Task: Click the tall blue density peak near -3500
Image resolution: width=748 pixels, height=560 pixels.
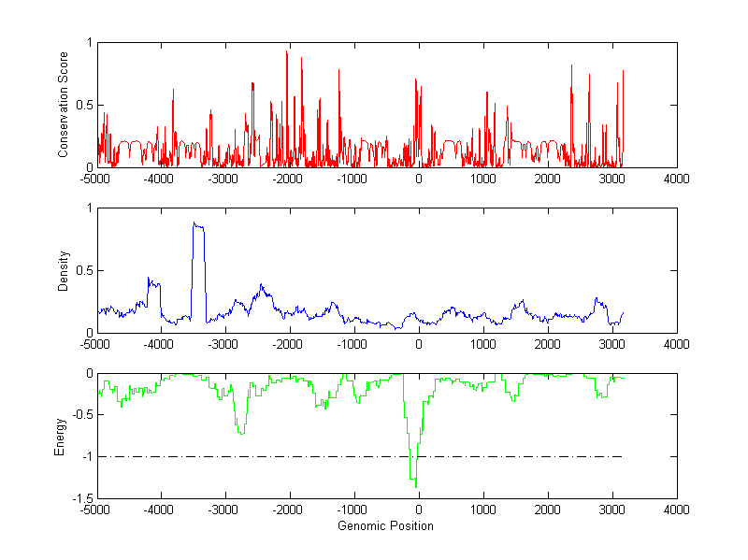Action: point(197,225)
